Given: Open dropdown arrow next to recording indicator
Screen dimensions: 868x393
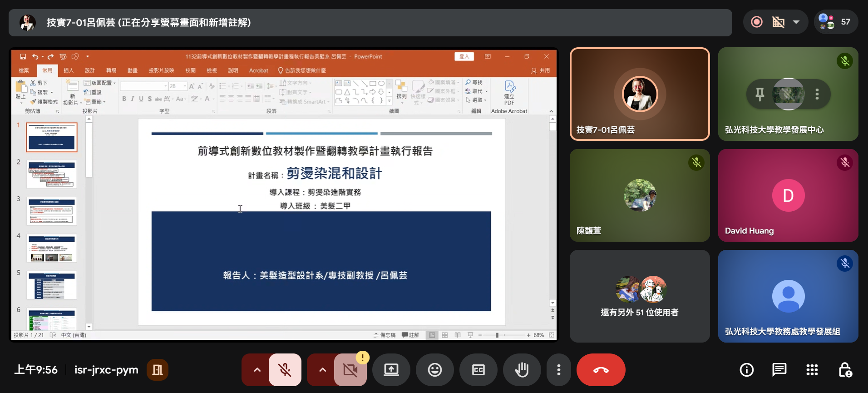Looking at the screenshot, I should coord(796,22).
